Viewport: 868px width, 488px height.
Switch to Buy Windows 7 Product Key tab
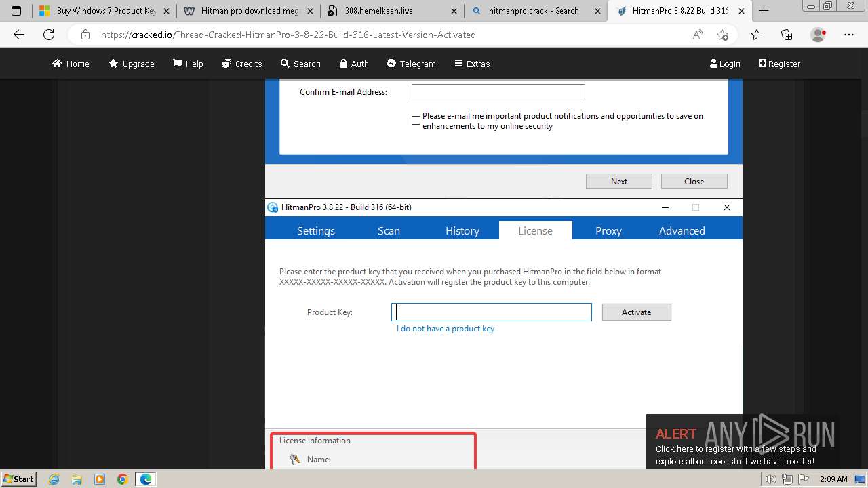[x=104, y=11]
